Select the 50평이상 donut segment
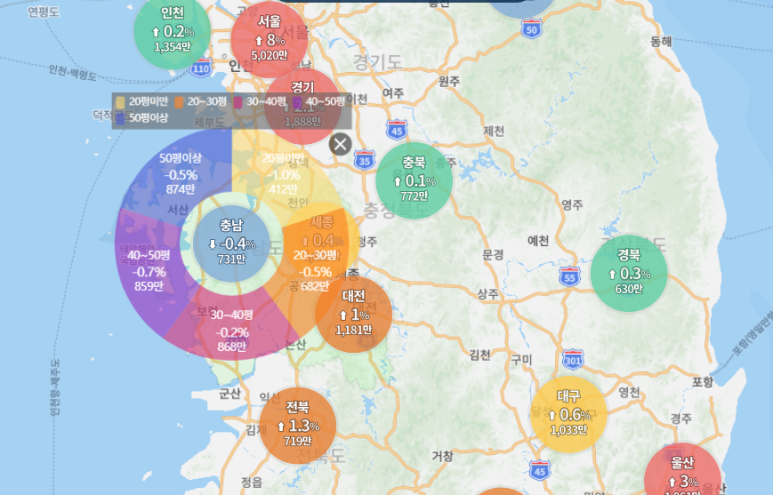Screen dimensions: 773x495 pyautogui.click(x=180, y=174)
